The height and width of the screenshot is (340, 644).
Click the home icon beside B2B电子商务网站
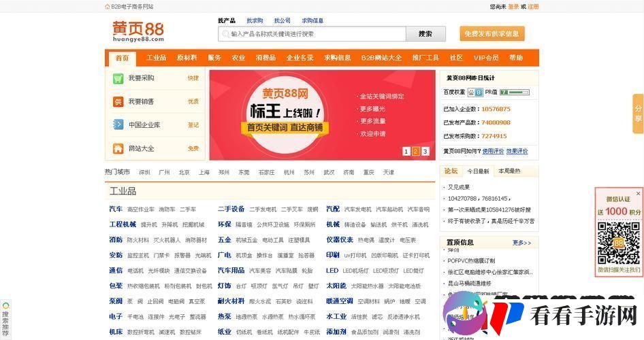[x=108, y=7]
